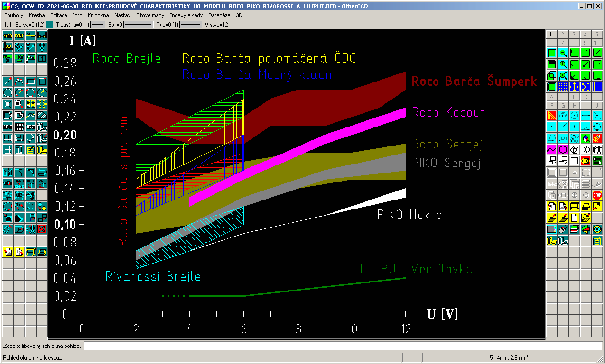Open the Knihovna menu
Viewport: 605px width, 364px height.
point(98,15)
